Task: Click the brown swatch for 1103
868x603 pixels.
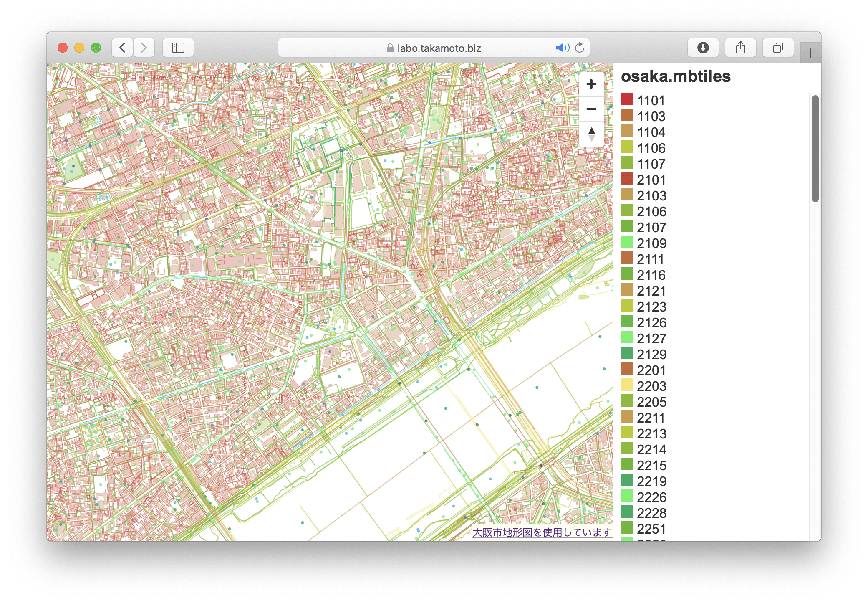Action: coord(627,115)
